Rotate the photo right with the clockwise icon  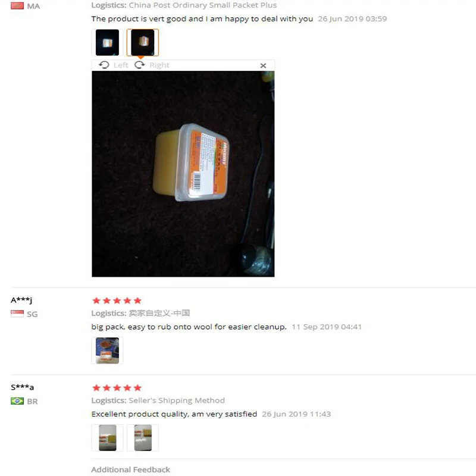point(140,65)
